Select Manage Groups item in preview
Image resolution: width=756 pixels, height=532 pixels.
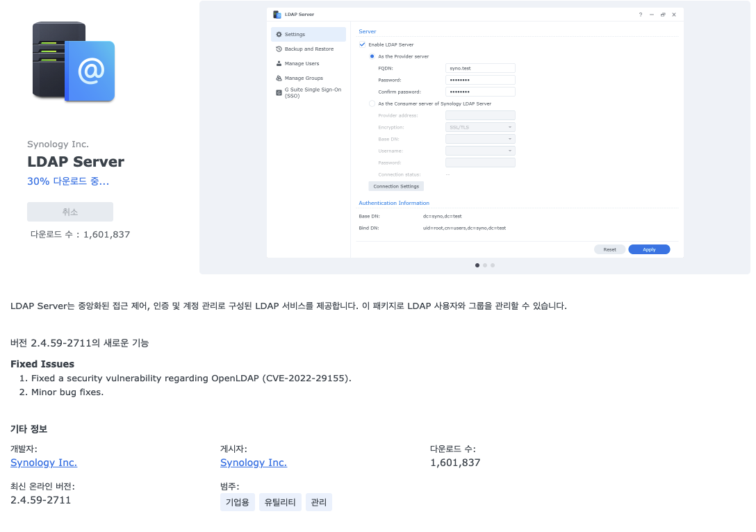[309, 78]
